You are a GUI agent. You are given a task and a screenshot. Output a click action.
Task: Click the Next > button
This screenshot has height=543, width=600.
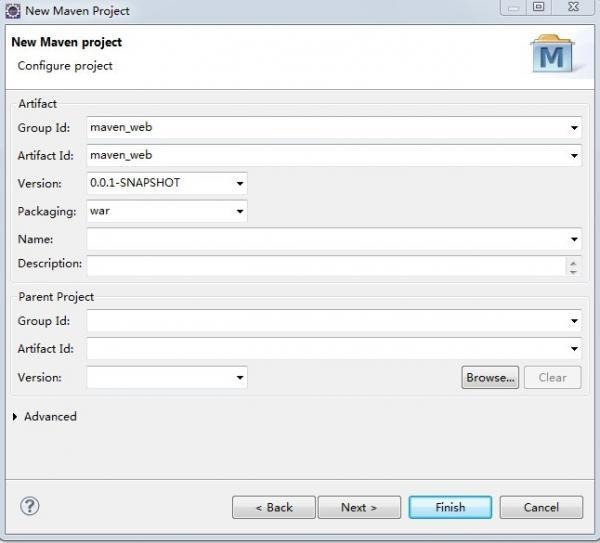tap(359, 507)
